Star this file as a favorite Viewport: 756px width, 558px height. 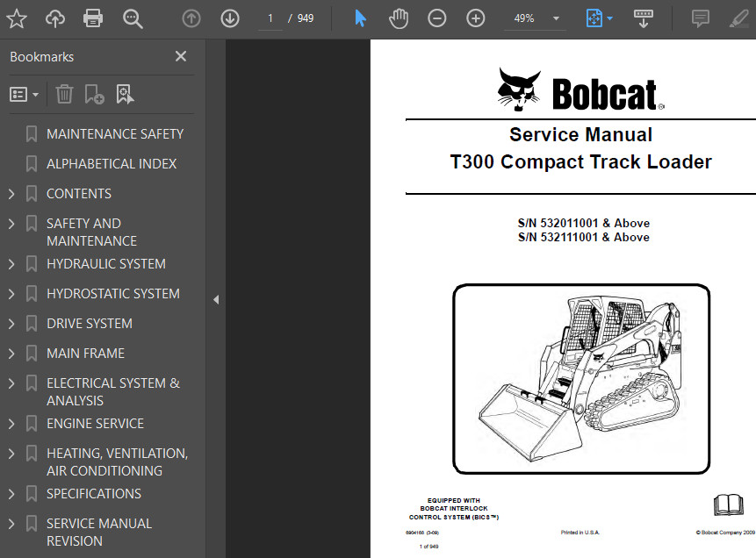point(17,18)
